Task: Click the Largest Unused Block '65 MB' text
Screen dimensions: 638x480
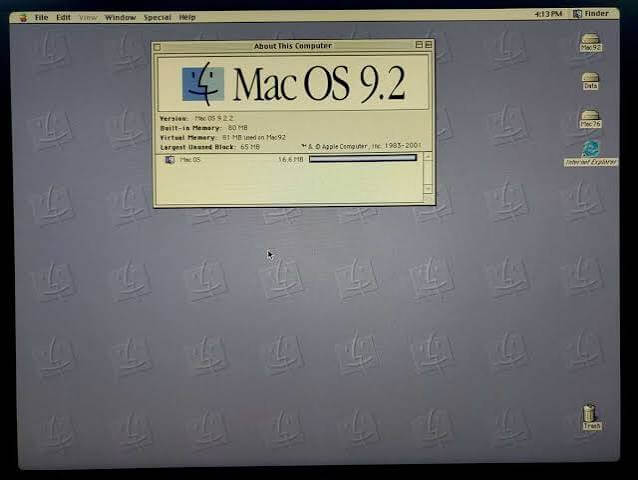Action: point(250,147)
